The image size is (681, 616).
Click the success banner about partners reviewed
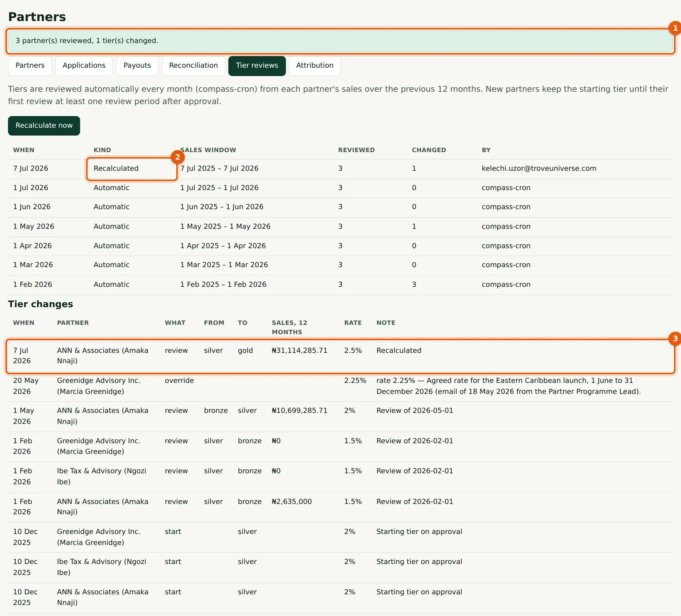coord(340,41)
